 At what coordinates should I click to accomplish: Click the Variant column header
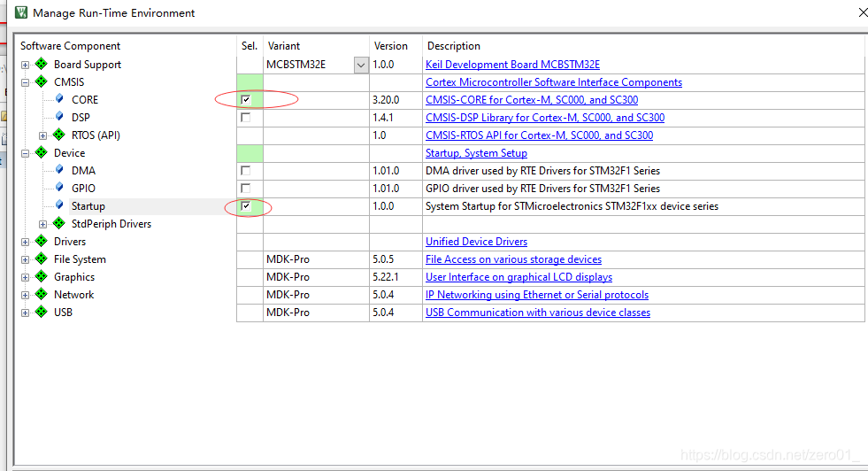click(284, 46)
